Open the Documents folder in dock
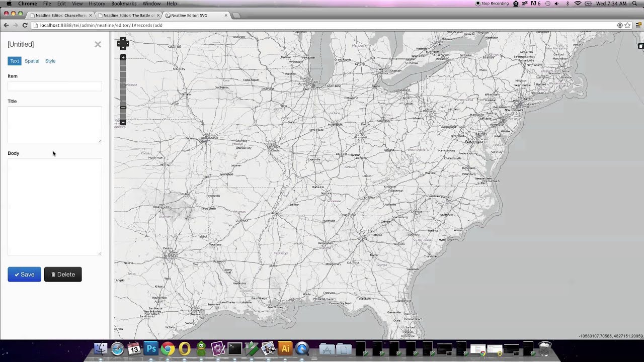644x362 pixels. point(344,348)
